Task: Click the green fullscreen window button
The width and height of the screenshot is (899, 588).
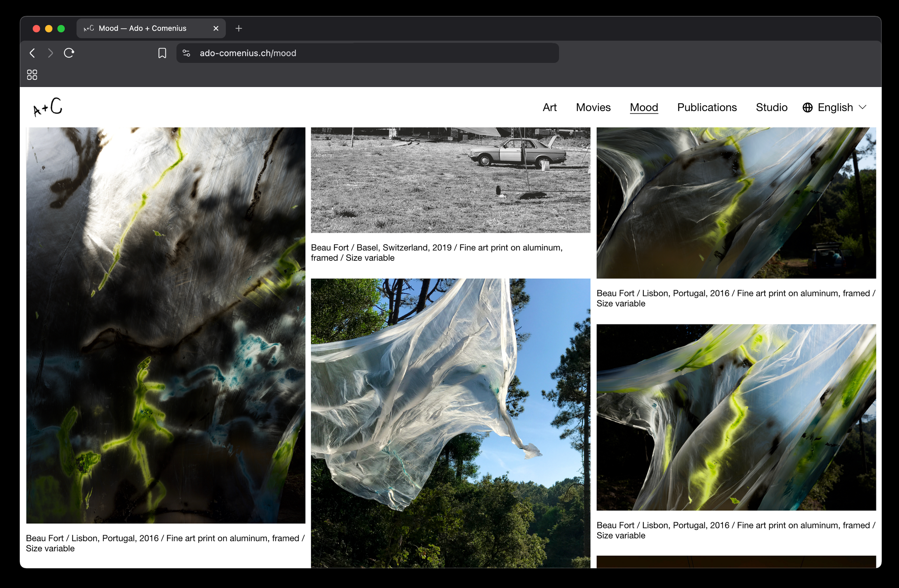Action: pos(61,29)
